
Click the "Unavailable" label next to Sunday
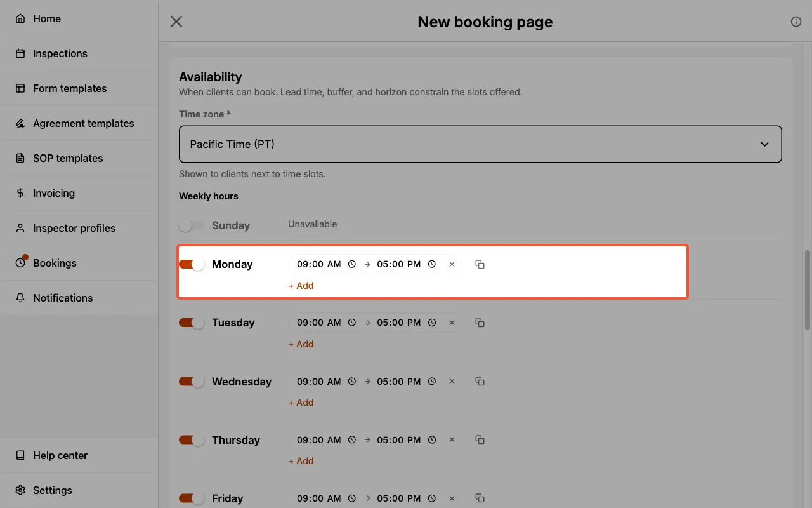coord(313,224)
